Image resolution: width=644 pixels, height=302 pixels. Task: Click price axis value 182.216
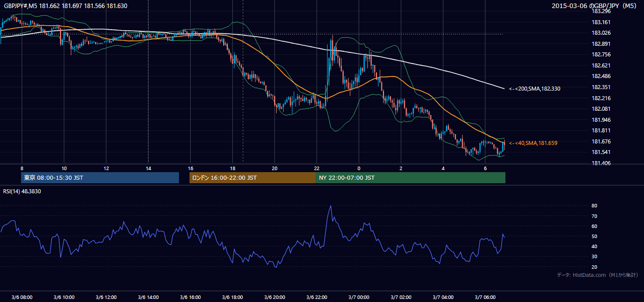(x=601, y=98)
